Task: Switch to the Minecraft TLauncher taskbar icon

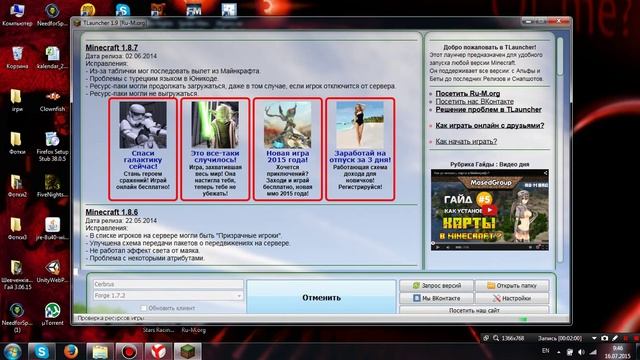Action: pos(188,351)
